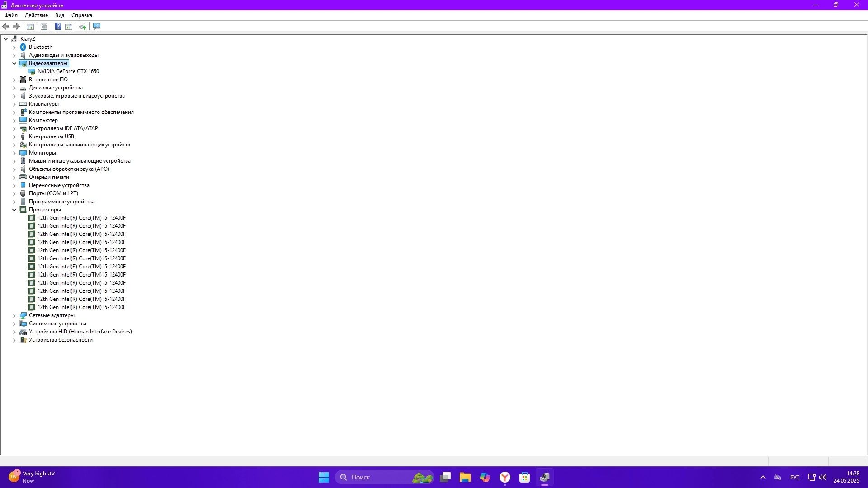This screenshot has height=488, width=868.
Task: Select Программные устройства item
Action: 61,202
